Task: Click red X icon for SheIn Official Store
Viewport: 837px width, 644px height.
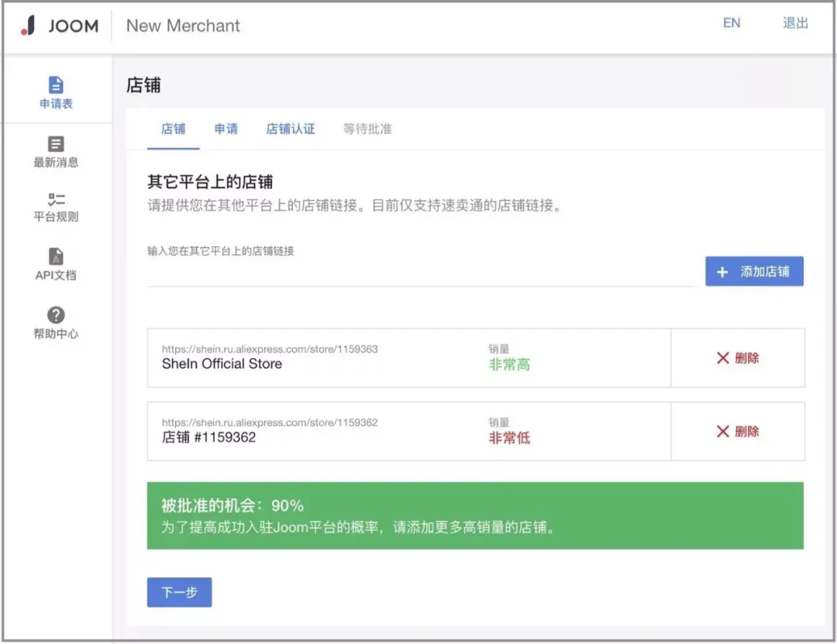Action: (723, 358)
